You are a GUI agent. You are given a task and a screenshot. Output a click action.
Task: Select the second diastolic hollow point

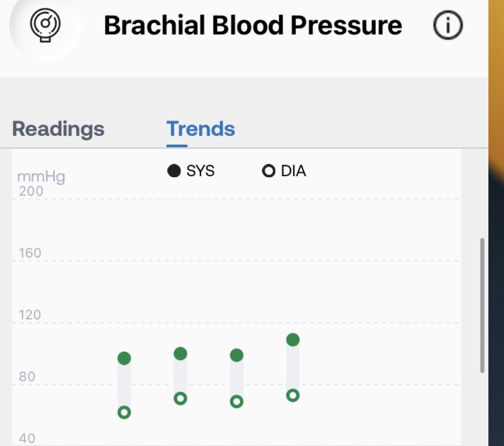point(180,399)
